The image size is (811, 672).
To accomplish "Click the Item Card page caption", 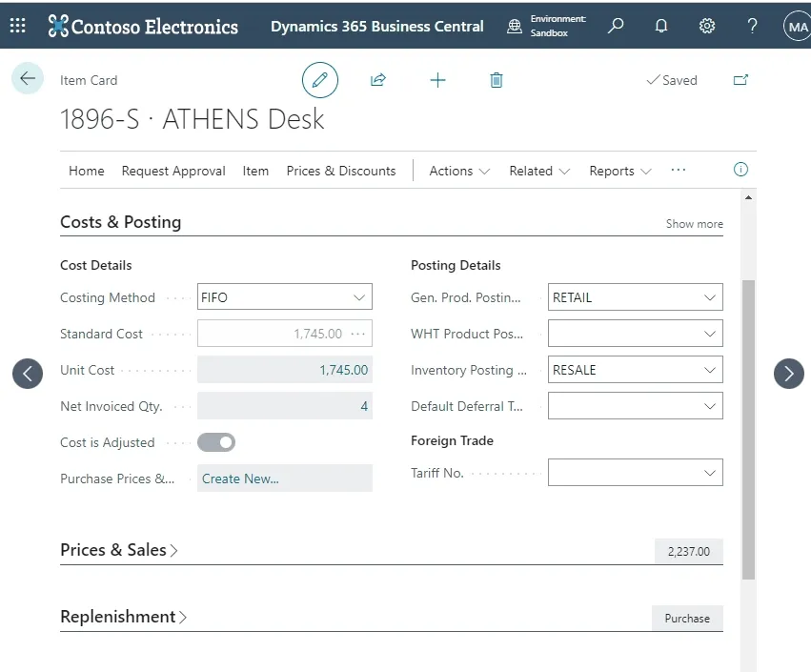I will (89, 80).
